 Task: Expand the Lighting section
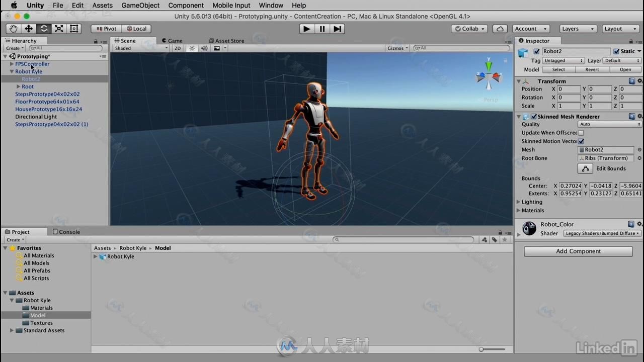tap(518, 202)
